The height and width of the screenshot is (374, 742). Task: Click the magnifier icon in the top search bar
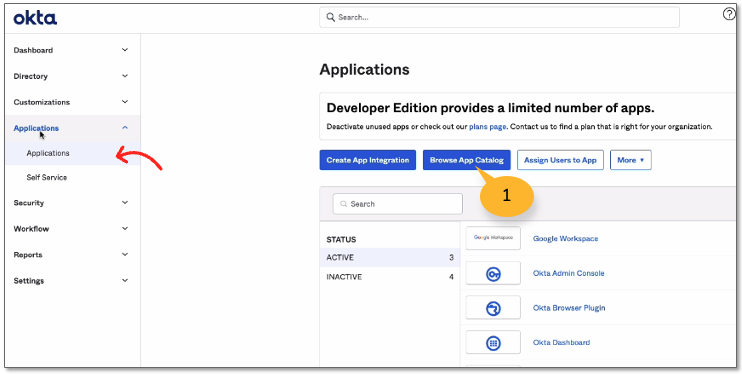pyautogui.click(x=331, y=18)
